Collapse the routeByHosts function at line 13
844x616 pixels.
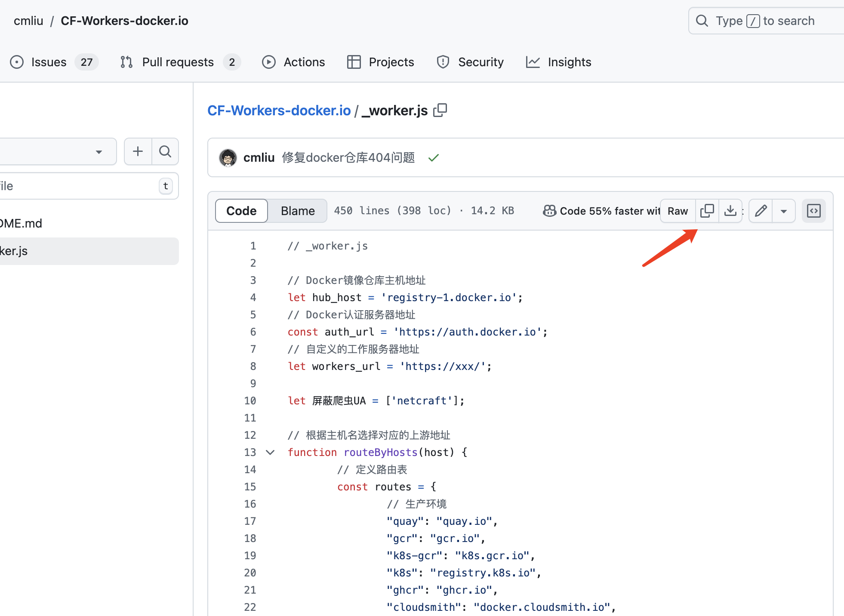[270, 452]
